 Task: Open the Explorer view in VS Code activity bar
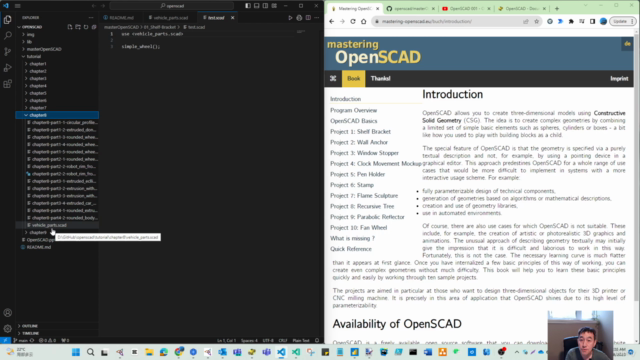point(7,19)
